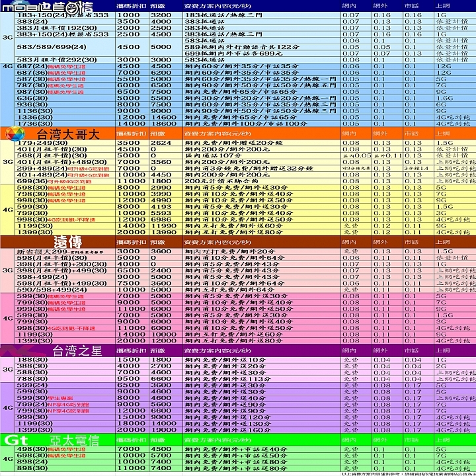476x476 pixels.
Task: Click prepay value 5593
Action: click(x=161, y=213)
